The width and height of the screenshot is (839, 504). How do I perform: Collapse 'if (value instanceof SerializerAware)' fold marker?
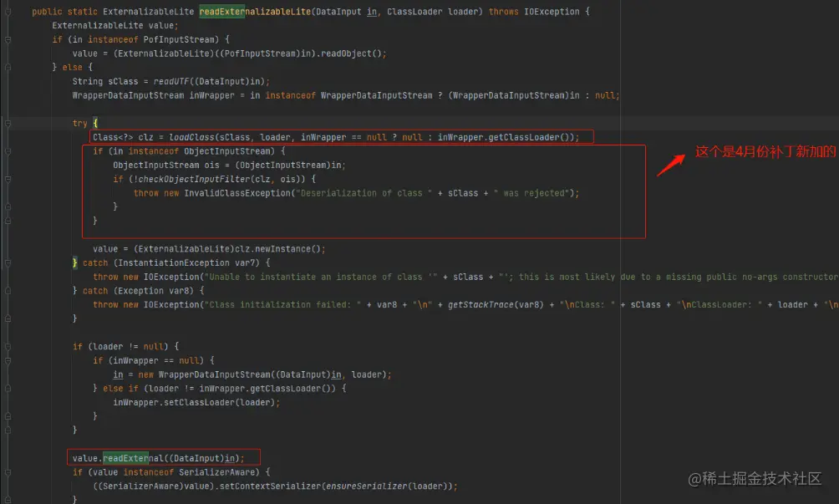[x=8, y=472]
